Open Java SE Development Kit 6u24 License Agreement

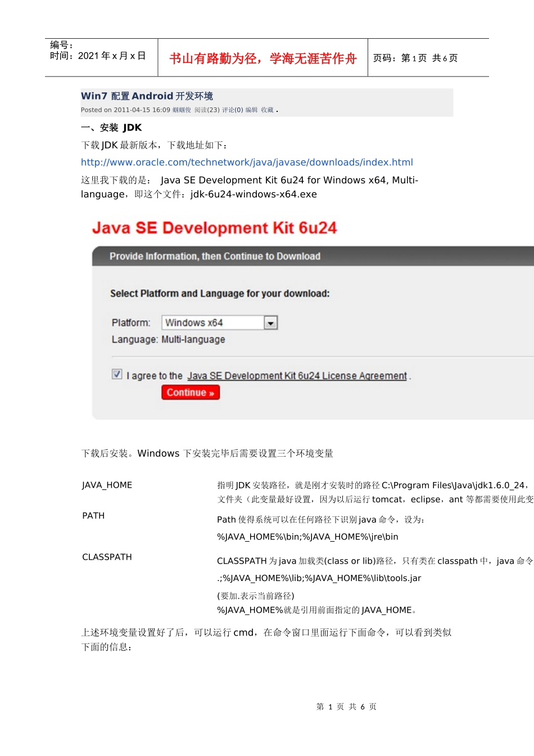tap(297, 376)
